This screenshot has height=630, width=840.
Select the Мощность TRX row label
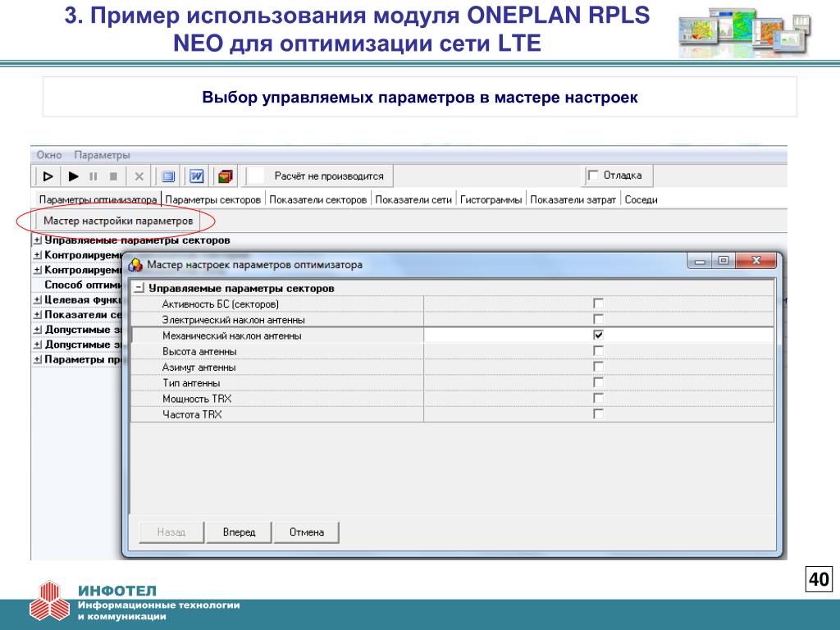pos(197,399)
